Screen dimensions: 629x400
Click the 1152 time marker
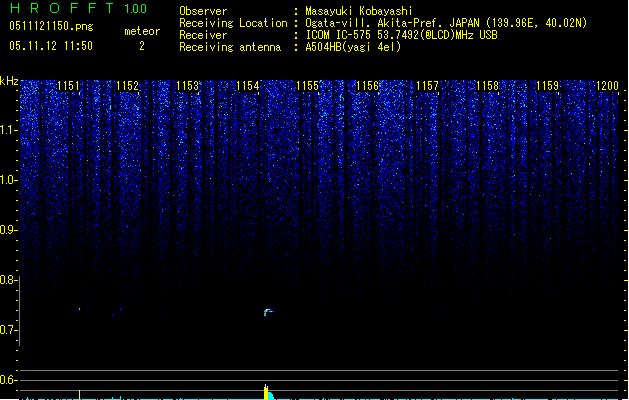click(128, 85)
